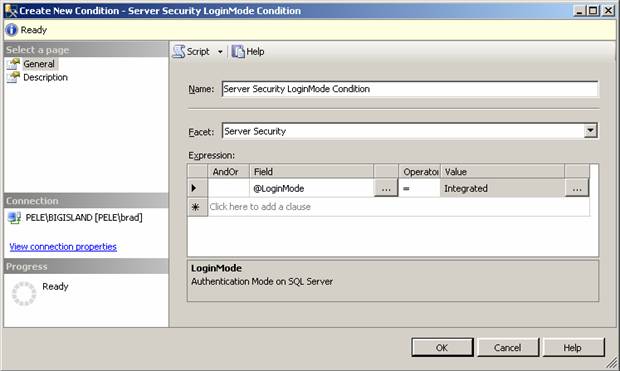Click the LoginMode description heading
Screen dimensions: 620x371
click(x=216, y=268)
